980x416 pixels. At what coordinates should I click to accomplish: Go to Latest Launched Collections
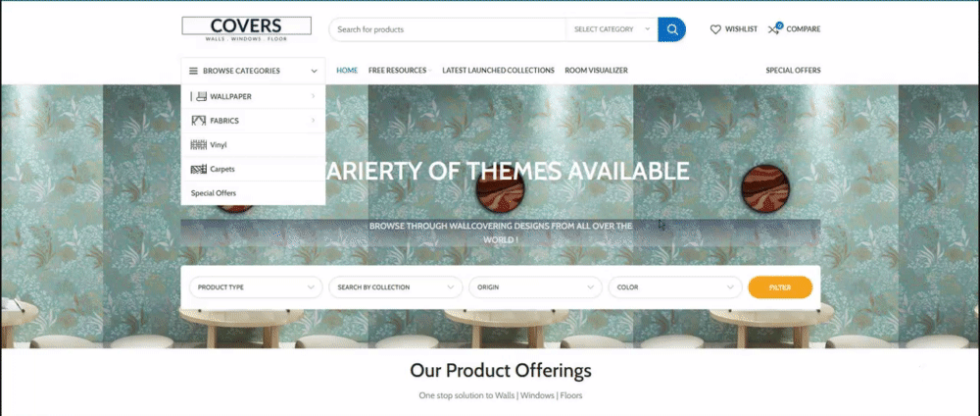click(498, 70)
